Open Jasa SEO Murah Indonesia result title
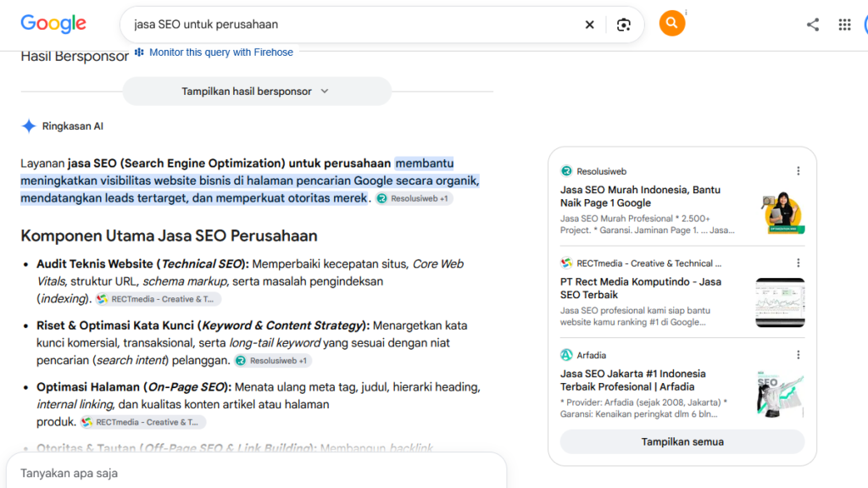Image resolution: width=868 pixels, height=488 pixels. (640, 197)
